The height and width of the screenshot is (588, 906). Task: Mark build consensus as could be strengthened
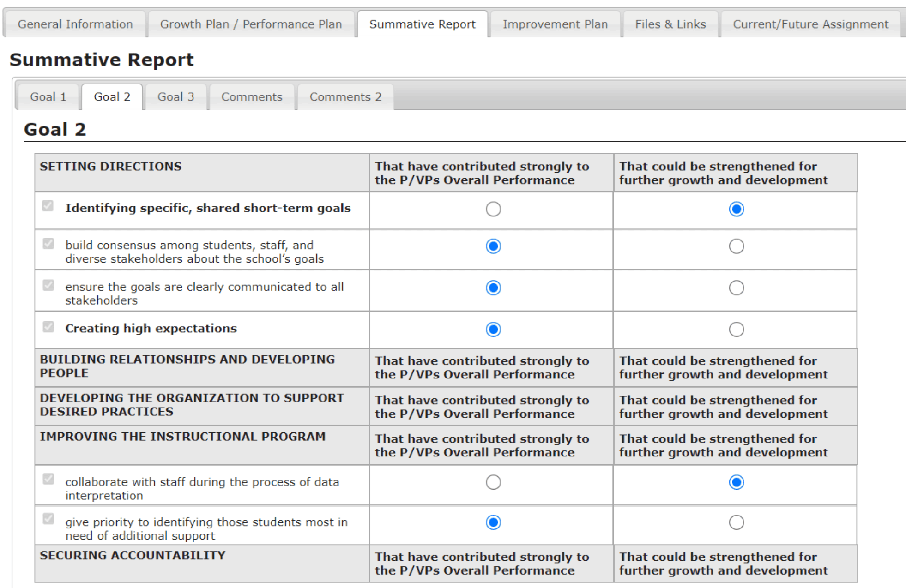[736, 246]
